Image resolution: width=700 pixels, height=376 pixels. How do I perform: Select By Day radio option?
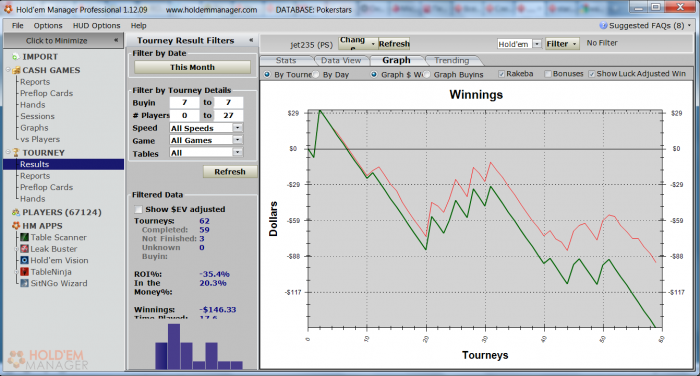pyautogui.click(x=316, y=74)
